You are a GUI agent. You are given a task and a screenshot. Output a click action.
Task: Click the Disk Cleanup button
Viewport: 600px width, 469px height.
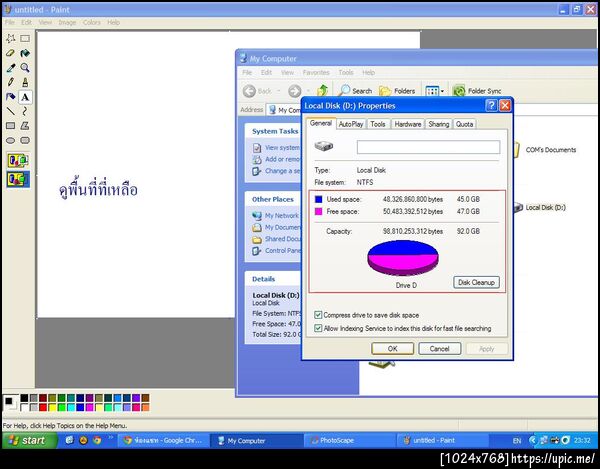[476, 282]
